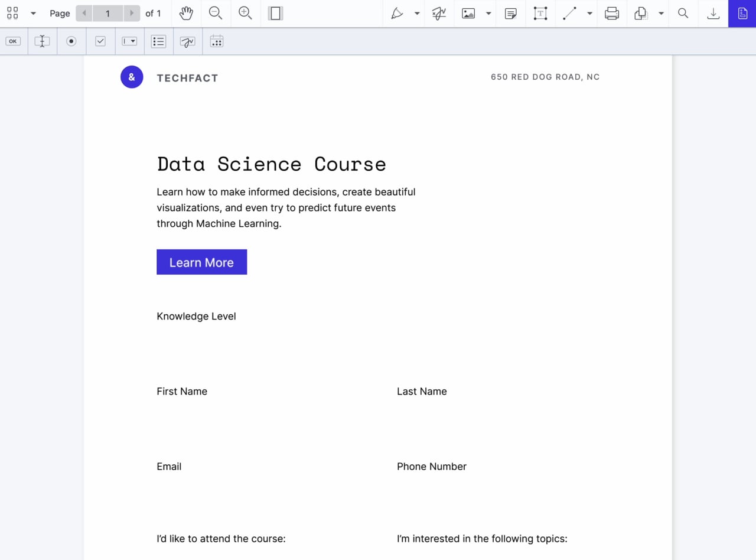756x560 pixels.
Task: Toggle the form creator mode button
Action: click(742, 13)
